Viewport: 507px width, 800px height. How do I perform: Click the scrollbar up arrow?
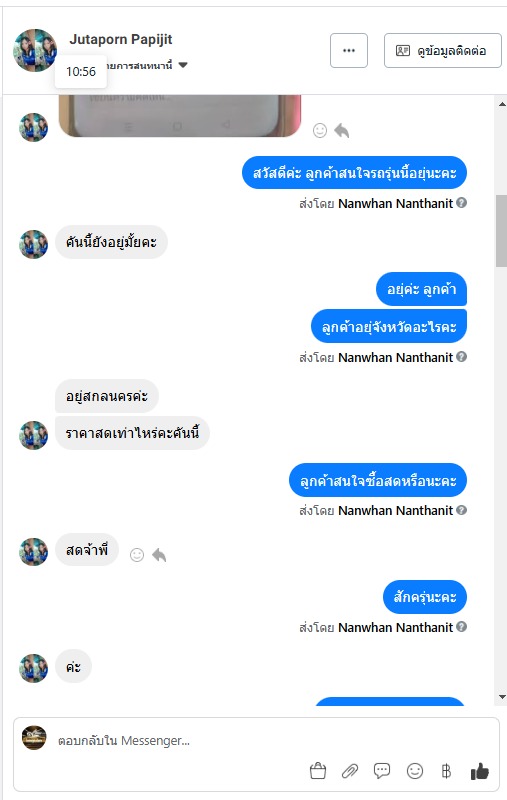(x=502, y=104)
